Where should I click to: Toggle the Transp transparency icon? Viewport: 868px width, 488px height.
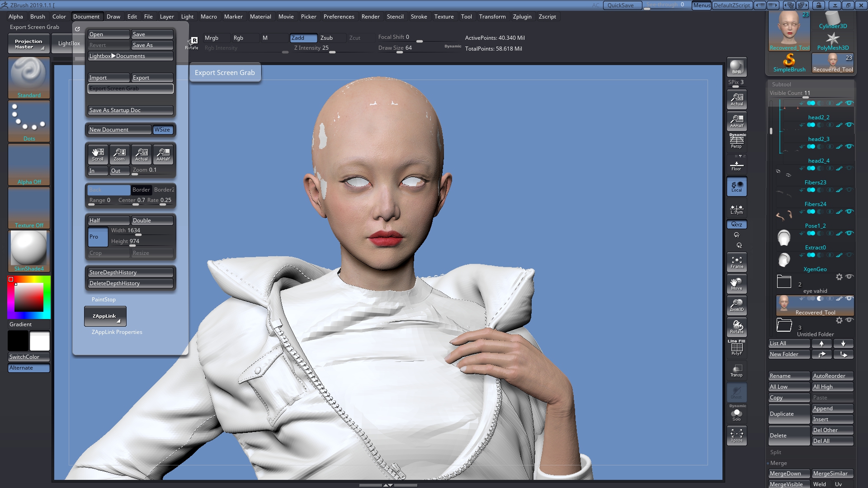point(736,370)
